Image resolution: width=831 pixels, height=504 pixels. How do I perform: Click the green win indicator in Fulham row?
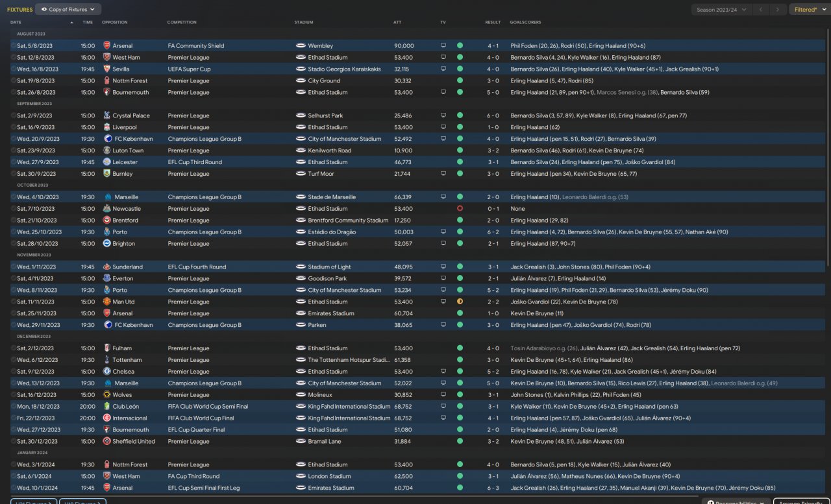(x=460, y=348)
